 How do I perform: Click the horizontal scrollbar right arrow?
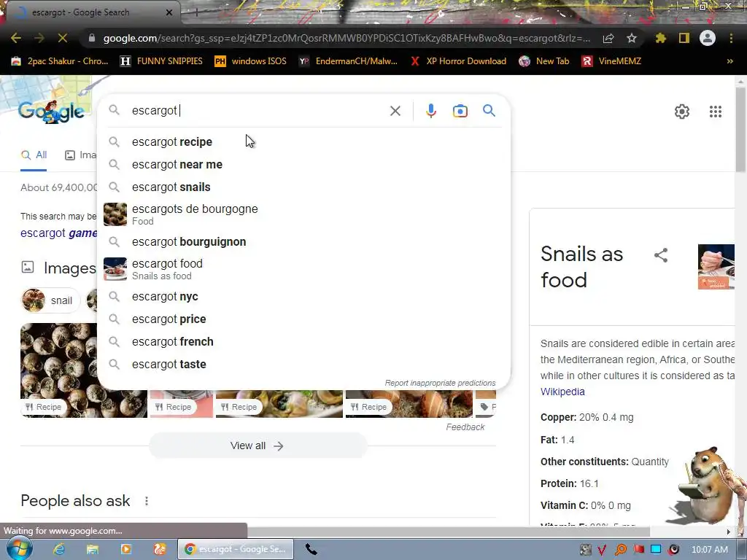coord(729,532)
